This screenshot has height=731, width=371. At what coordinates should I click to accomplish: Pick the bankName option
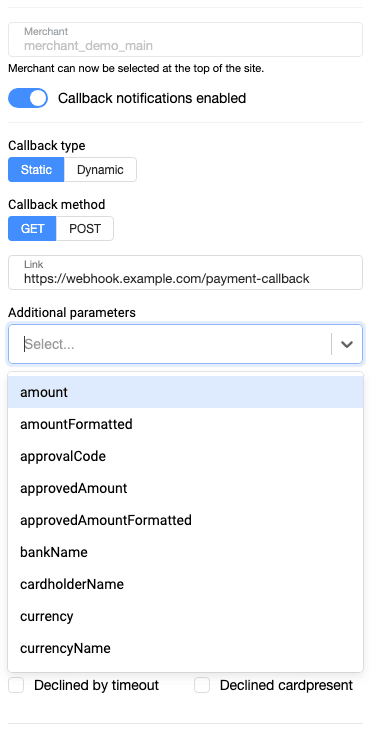(186, 552)
